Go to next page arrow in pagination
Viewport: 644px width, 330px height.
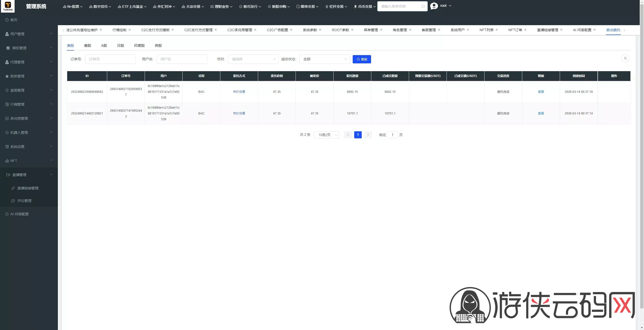[368, 135]
